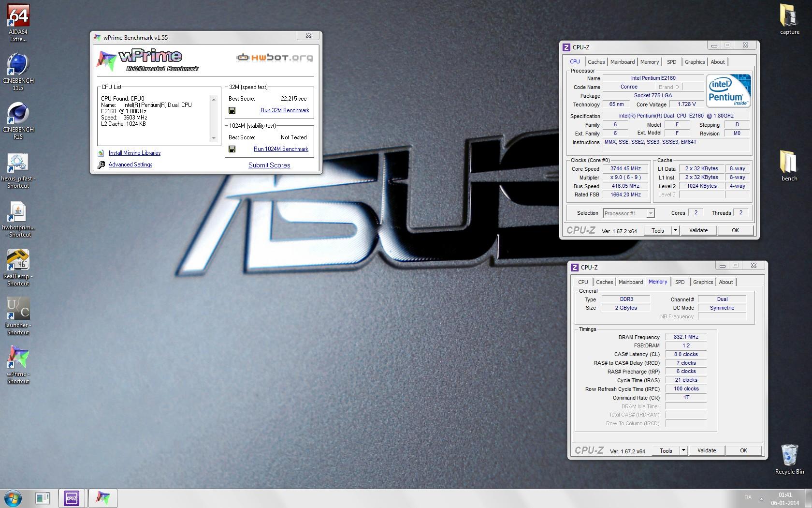The image size is (812, 508).
Task: Click the save icon next to Run 1024M Benchmark
Action: pos(232,149)
